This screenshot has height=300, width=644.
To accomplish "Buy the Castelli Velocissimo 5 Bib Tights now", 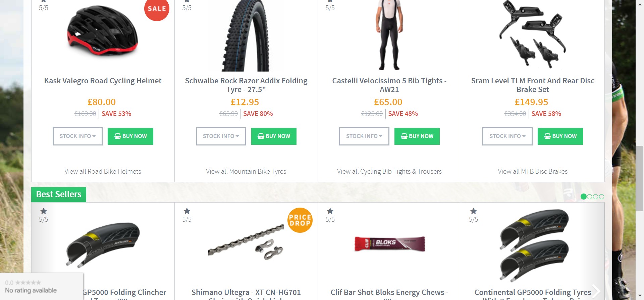I will coord(417,136).
